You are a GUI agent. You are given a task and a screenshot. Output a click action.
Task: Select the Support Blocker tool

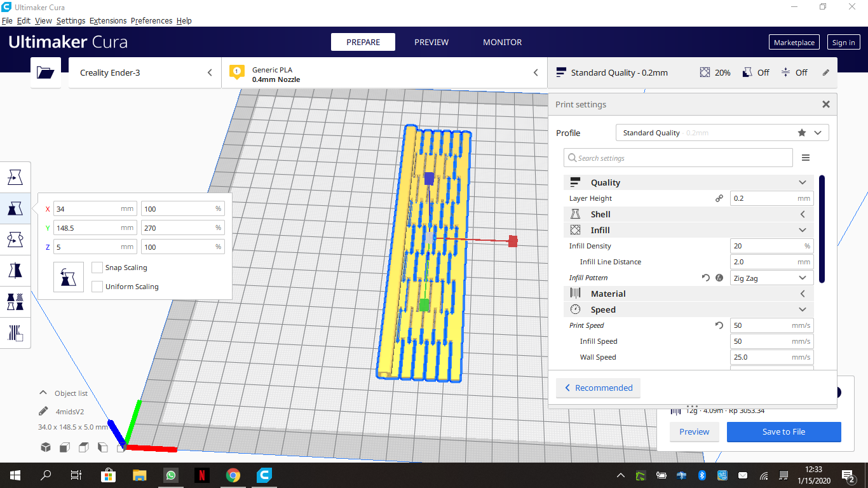coord(15,332)
